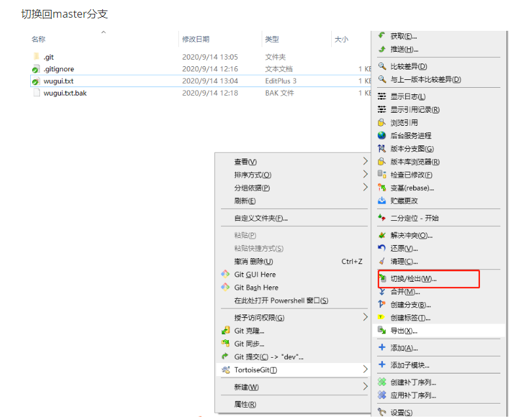This screenshot has height=420, width=520.
Task: Click the 推送(H) push icon
Action: (x=382, y=49)
